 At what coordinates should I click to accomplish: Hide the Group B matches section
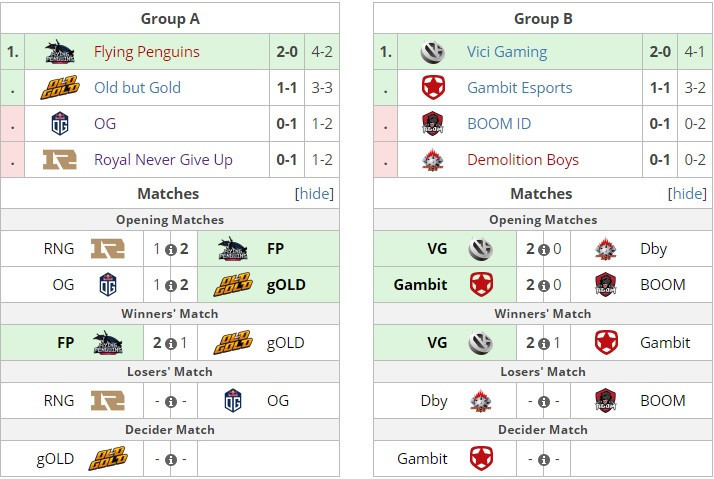[x=687, y=194]
